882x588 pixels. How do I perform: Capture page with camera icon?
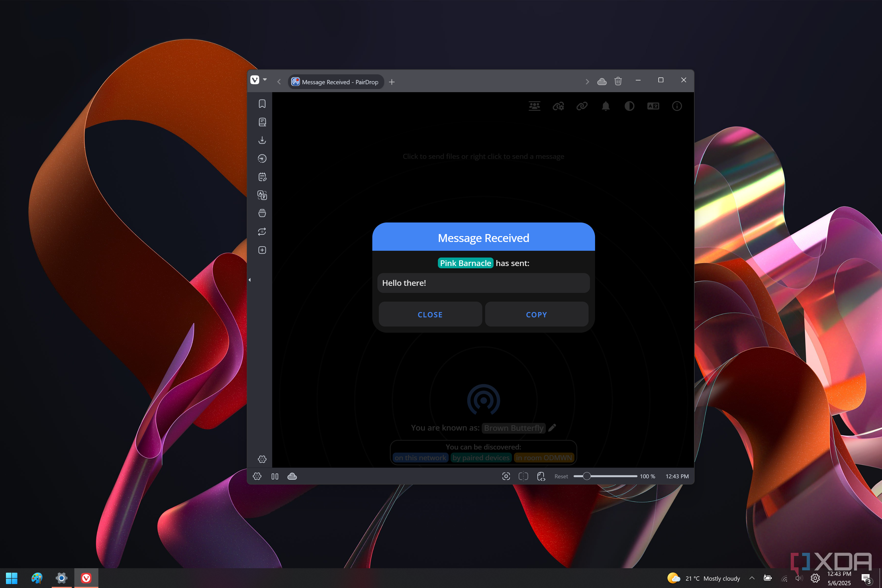[x=506, y=476]
